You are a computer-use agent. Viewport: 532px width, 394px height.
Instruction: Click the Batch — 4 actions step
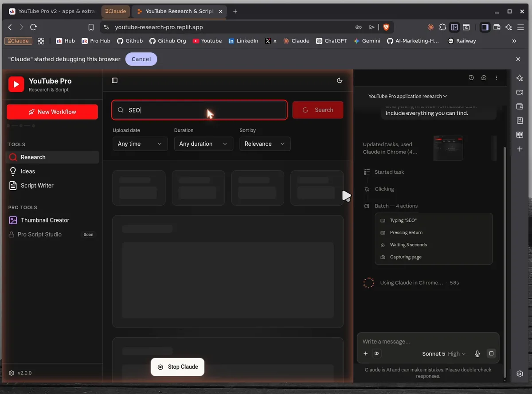point(396,206)
